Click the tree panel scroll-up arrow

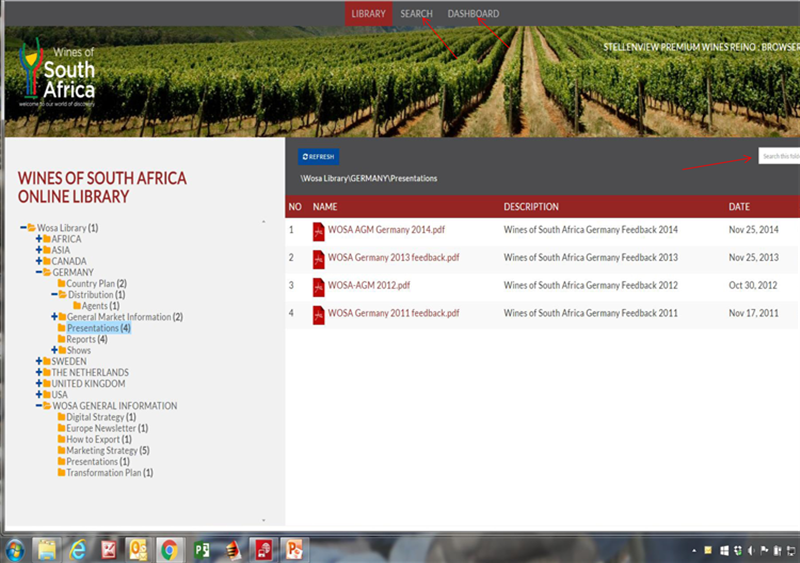[264, 222]
